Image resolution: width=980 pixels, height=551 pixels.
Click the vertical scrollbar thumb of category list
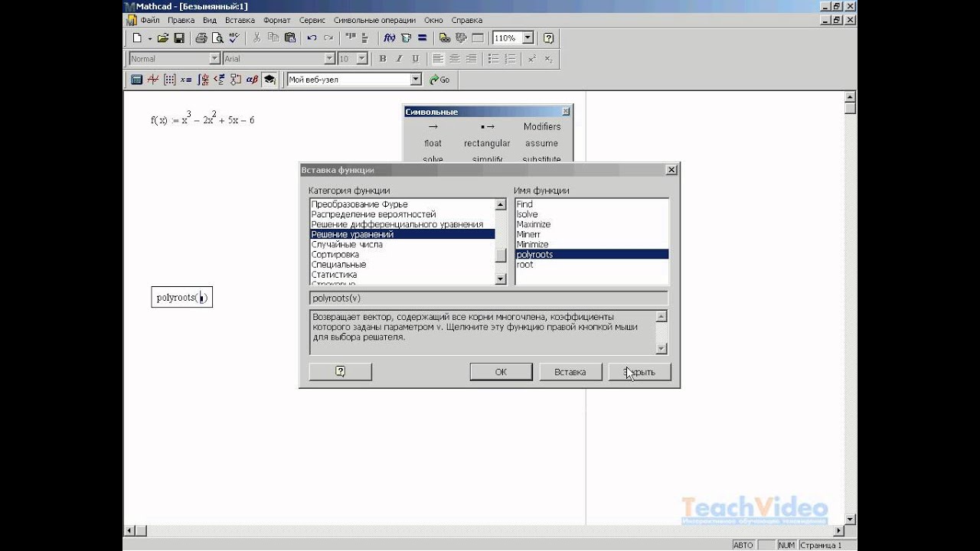(501, 255)
